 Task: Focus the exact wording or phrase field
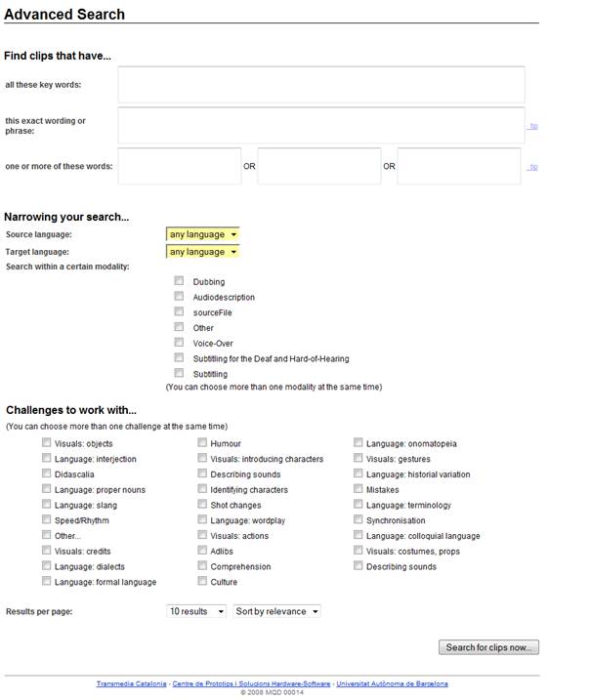coord(320,125)
